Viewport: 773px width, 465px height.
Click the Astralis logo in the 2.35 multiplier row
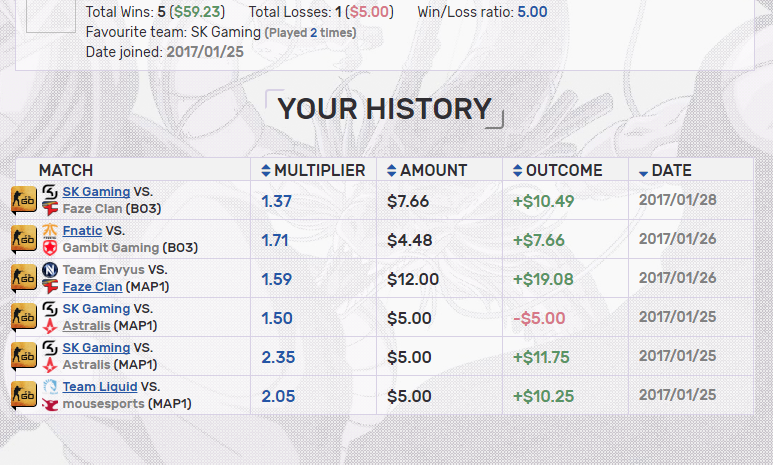[50, 365]
